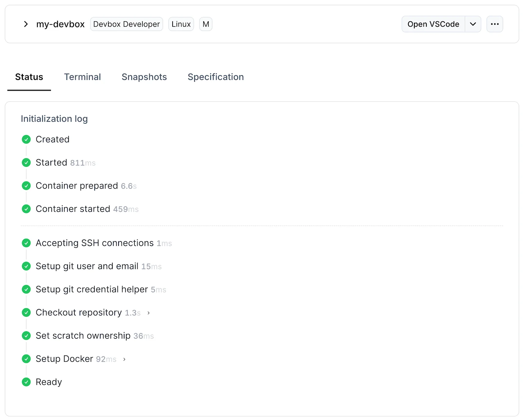Viewport: 524px width, 420px height.
Task: Open the more options ellipsis menu
Action: click(x=495, y=24)
